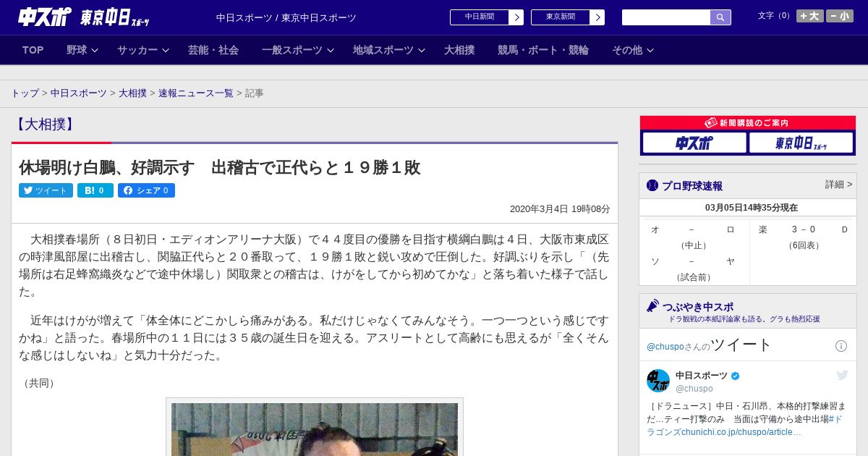
Task: Click the 【大相撲】 section heading
Action: (x=45, y=124)
